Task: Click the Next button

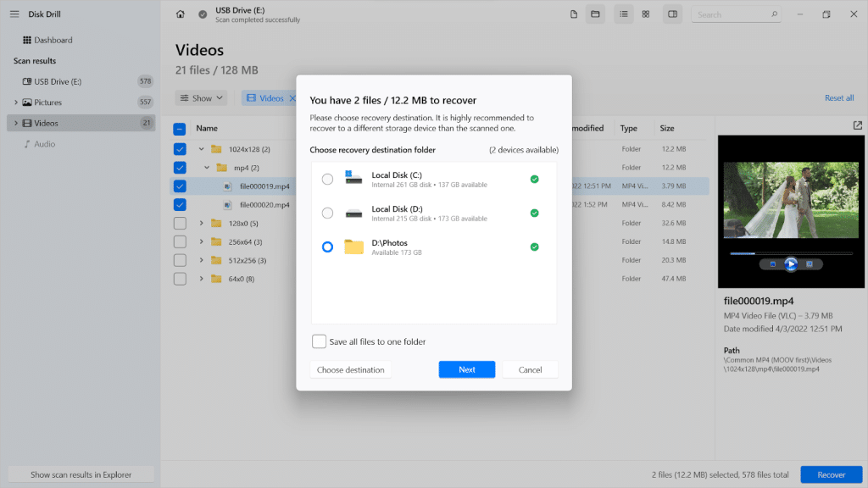Action: [467, 369]
